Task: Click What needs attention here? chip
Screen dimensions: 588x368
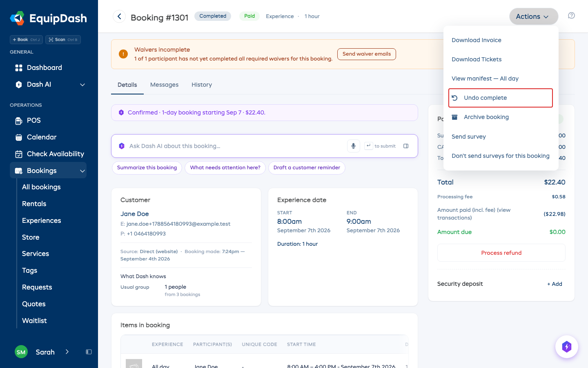Action: [225, 168]
